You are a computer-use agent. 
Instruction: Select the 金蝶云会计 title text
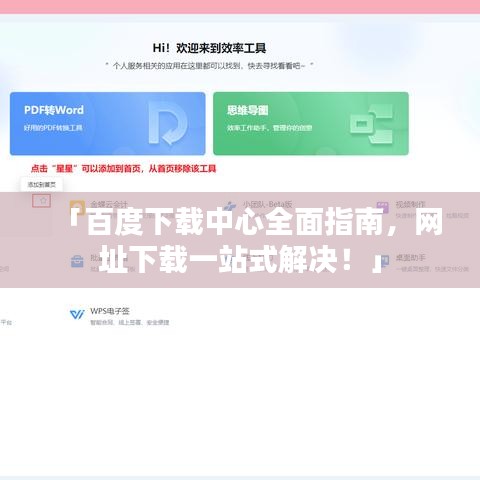[x=109, y=204]
